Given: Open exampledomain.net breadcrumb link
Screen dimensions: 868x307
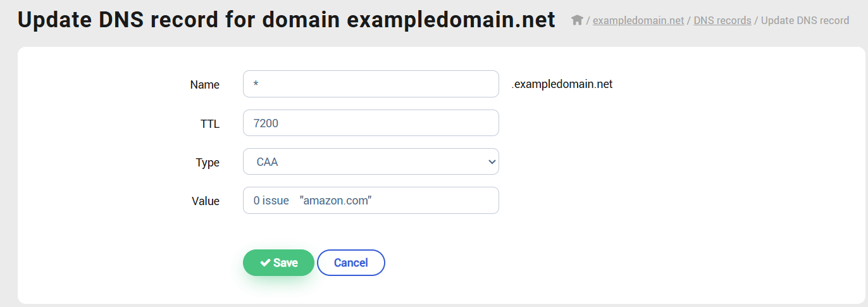Looking at the screenshot, I should [638, 20].
